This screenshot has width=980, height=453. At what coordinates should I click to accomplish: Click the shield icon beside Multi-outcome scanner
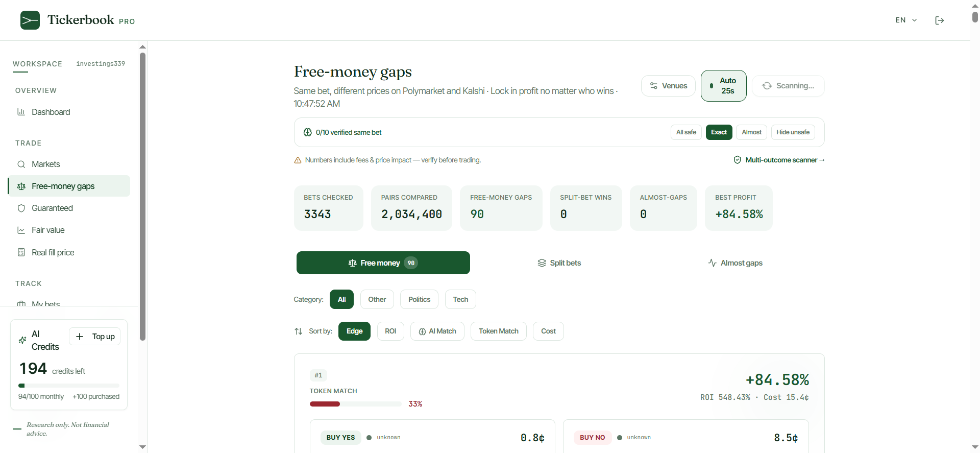pyautogui.click(x=738, y=160)
